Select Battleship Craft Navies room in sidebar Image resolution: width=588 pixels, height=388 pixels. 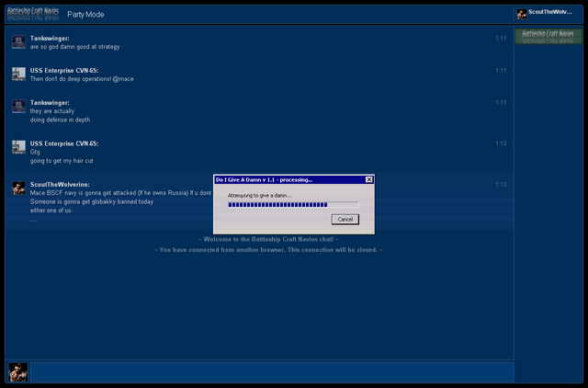click(x=548, y=37)
